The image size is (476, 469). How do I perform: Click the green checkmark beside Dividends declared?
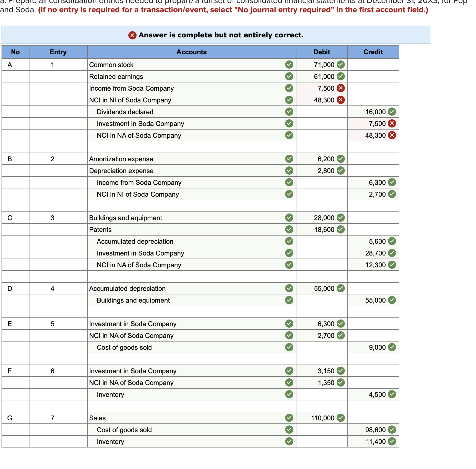click(289, 112)
